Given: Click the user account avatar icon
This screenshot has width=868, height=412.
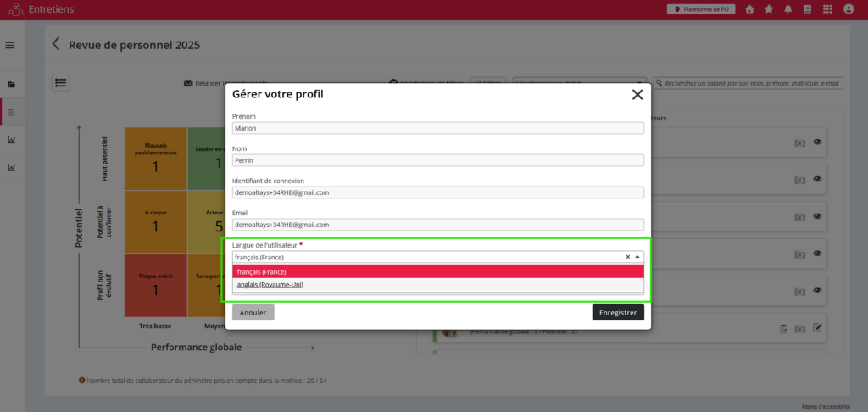Looking at the screenshot, I should [849, 9].
